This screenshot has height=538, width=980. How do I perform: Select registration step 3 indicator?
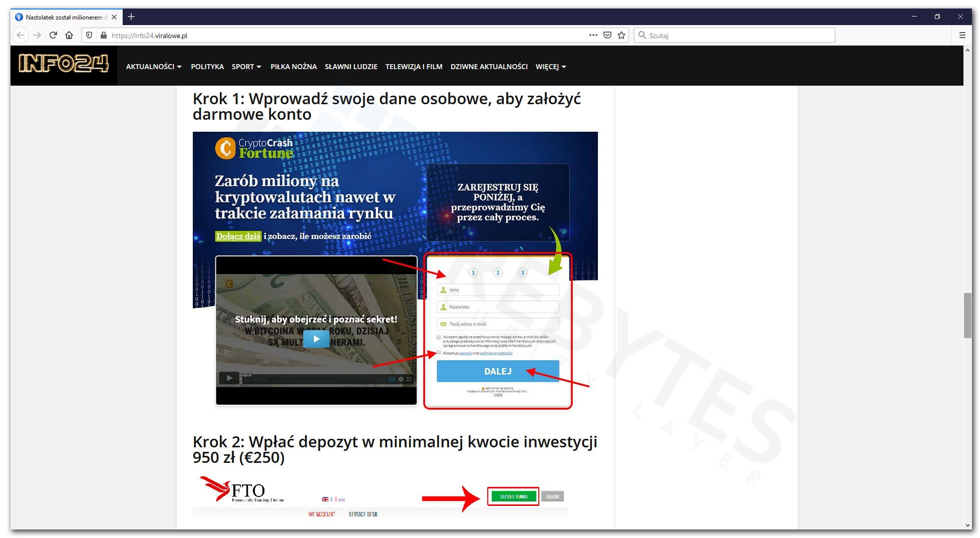point(522,273)
